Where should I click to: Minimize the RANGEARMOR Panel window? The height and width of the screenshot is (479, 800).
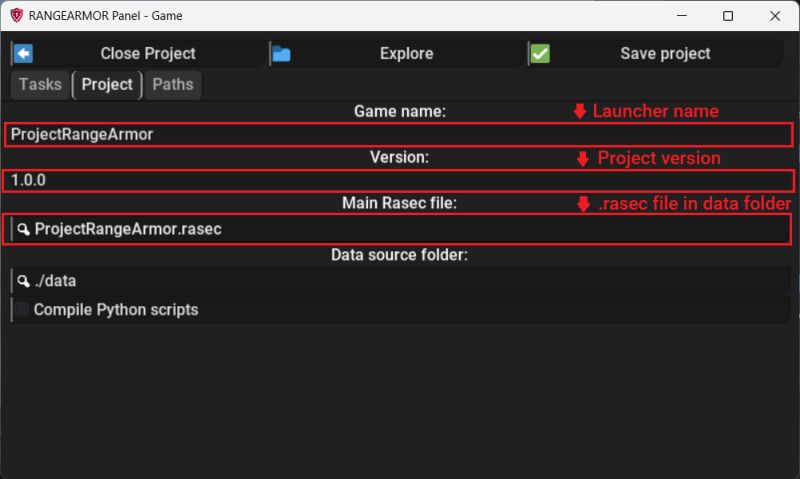coord(682,16)
